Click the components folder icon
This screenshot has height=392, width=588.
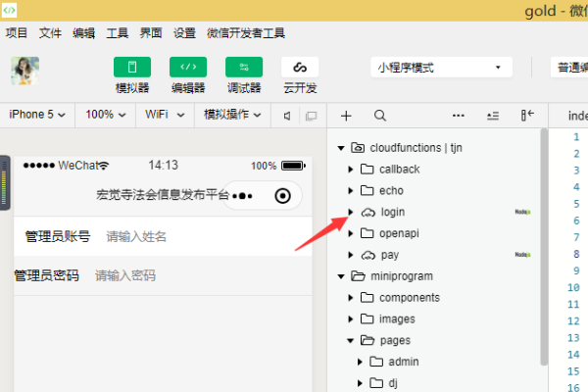click(367, 298)
